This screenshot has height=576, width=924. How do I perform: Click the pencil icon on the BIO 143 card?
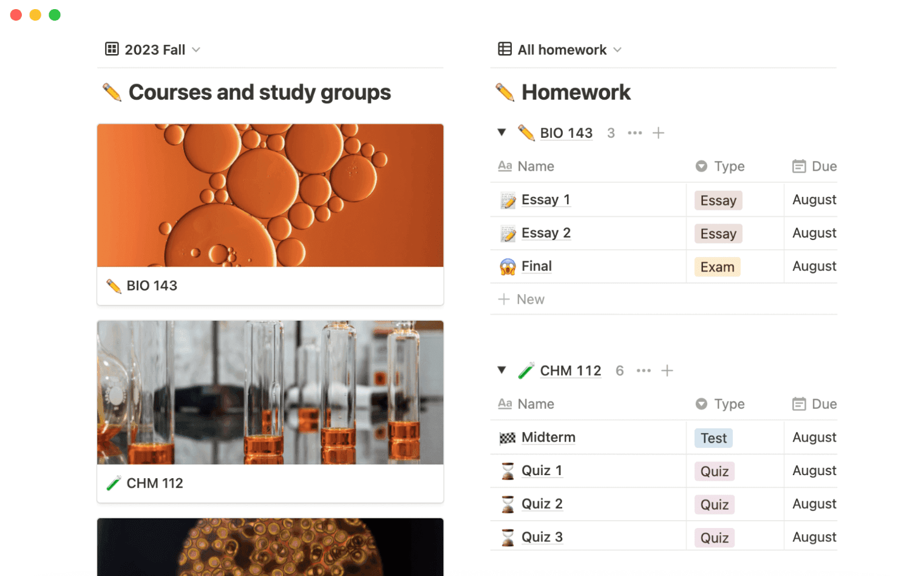(x=113, y=286)
